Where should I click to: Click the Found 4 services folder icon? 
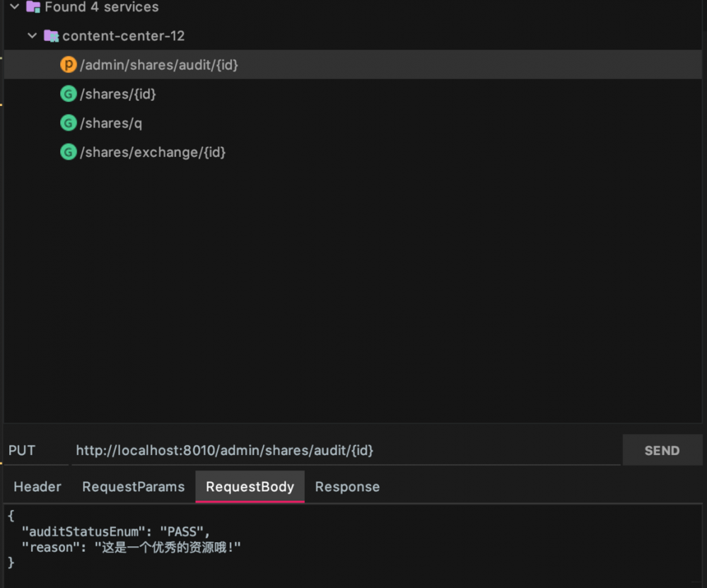pos(33,7)
